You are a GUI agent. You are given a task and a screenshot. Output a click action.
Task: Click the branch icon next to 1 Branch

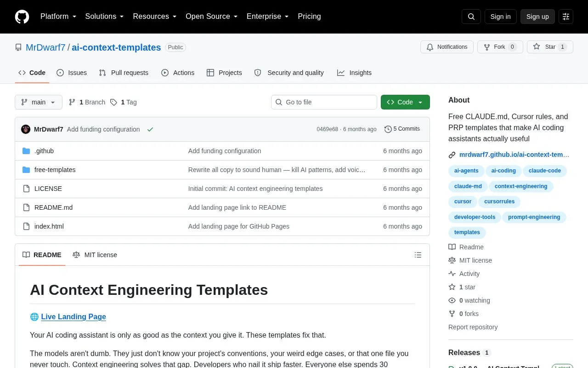(x=72, y=102)
